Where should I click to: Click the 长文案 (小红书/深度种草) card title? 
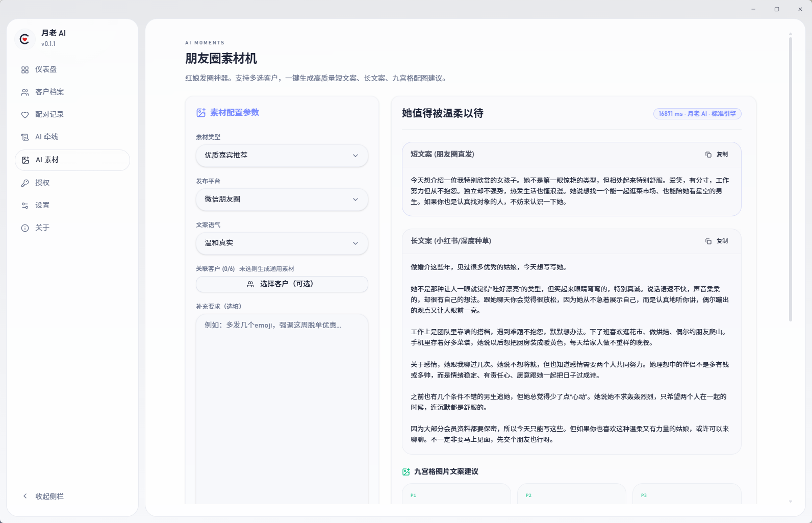451,241
